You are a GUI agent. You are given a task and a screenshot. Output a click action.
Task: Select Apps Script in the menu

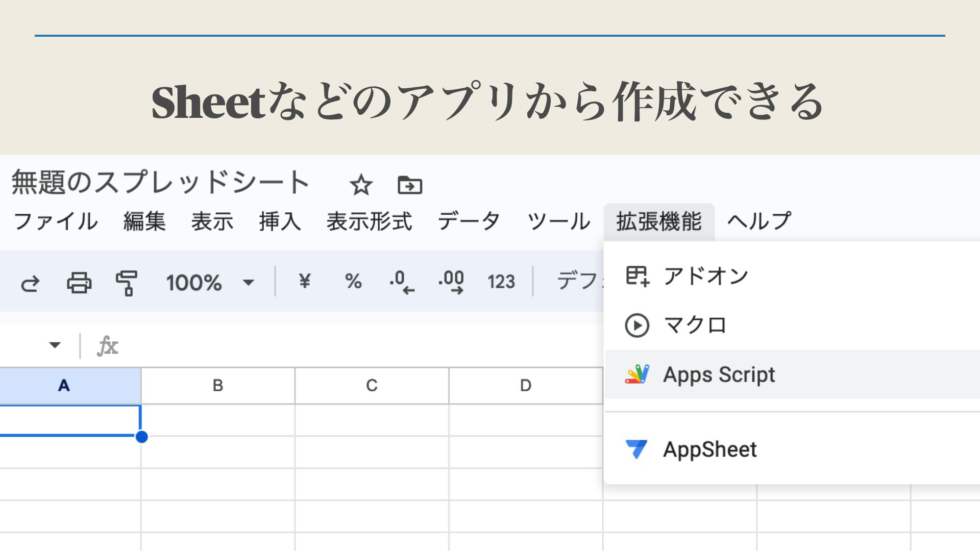point(792,374)
